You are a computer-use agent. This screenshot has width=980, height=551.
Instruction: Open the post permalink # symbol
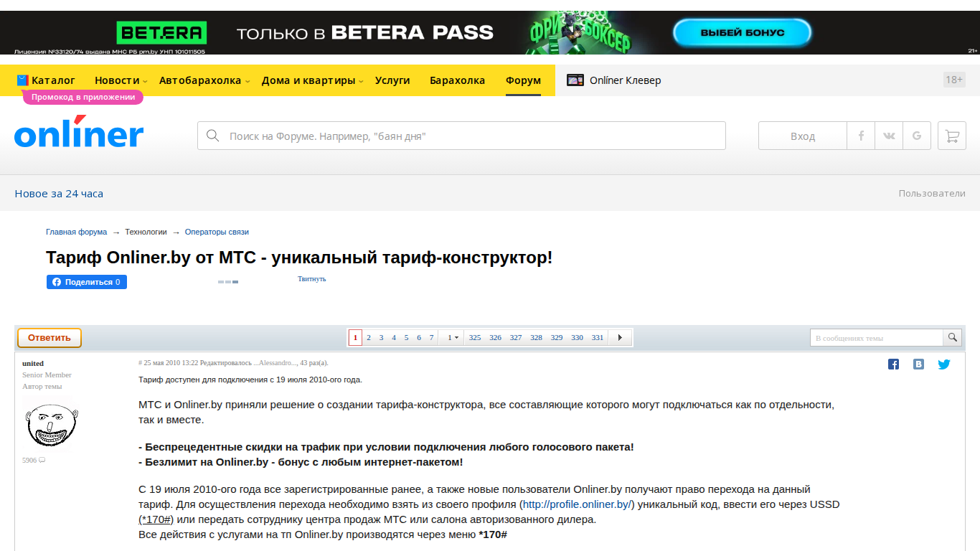[141, 363]
